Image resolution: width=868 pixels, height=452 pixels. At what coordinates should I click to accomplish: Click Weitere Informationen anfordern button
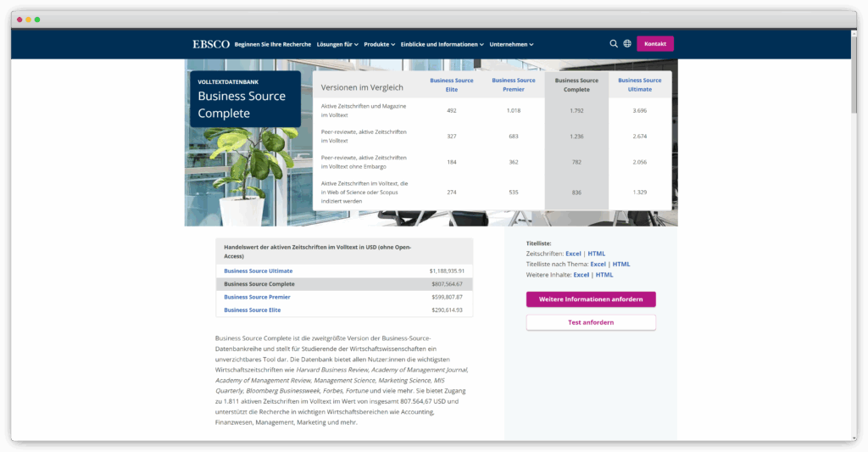click(x=591, y=299)
